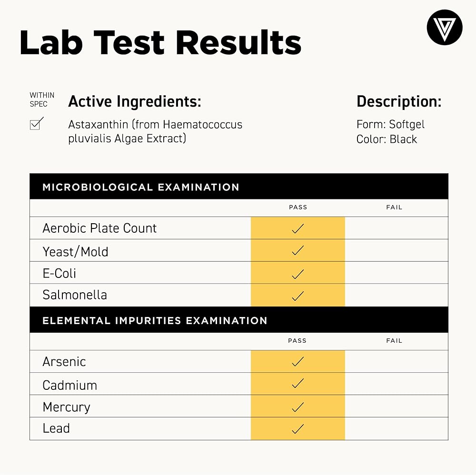
Task: Select the Microbiological Examination header
Action: tap(141, 187)
